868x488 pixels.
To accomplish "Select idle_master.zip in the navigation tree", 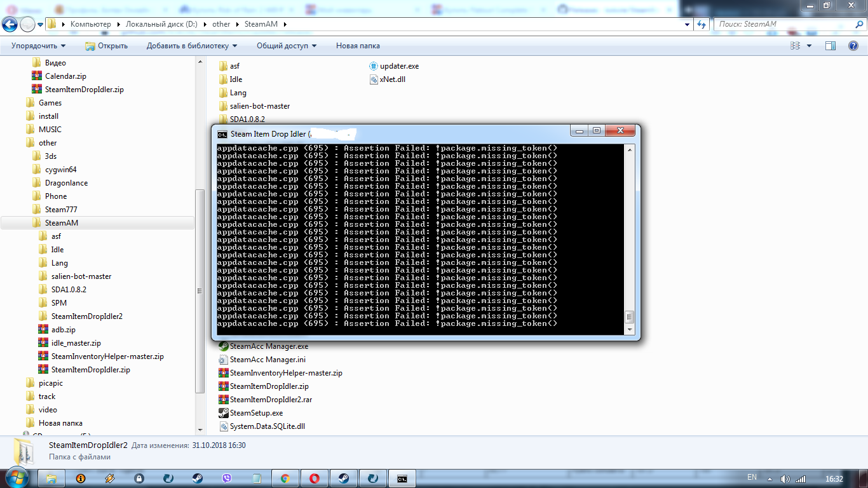I will [x=70, y=343].
